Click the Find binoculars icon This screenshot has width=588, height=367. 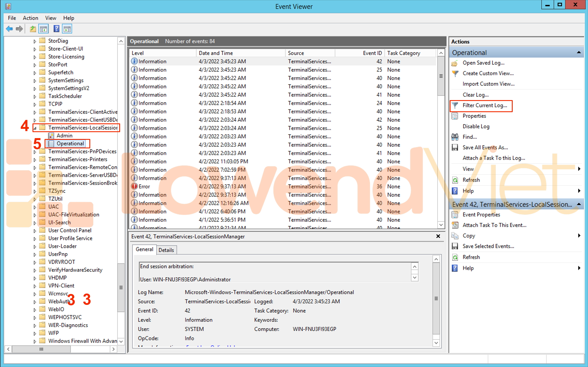pos(455,137)
